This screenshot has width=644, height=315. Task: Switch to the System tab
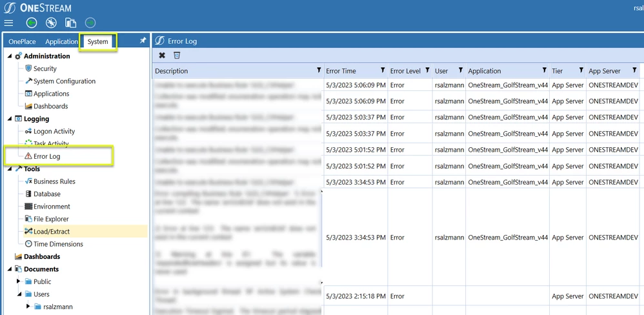pyautogui.click(x=97, y=41)
